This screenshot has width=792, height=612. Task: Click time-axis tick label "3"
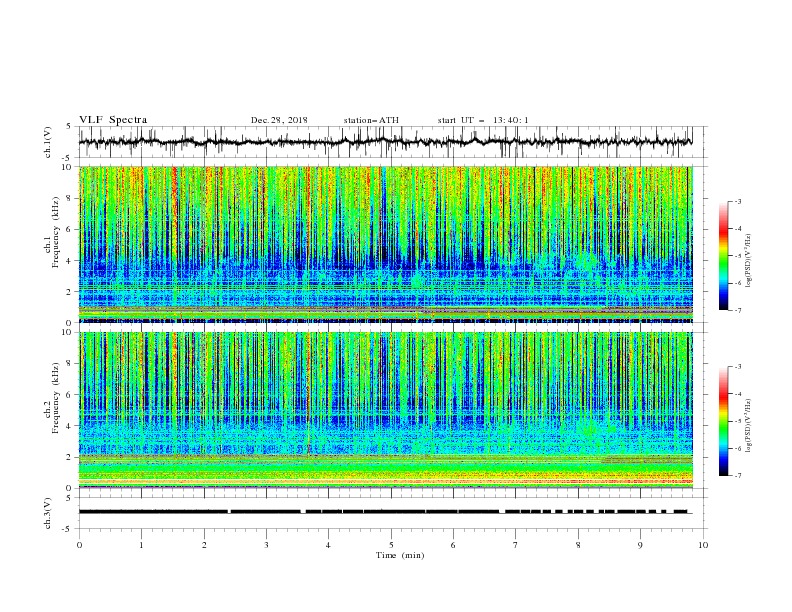tap(266, 545)
